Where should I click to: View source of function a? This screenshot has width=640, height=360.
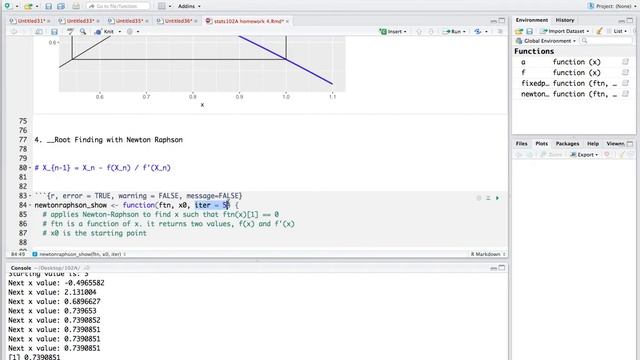pos(625,62)
